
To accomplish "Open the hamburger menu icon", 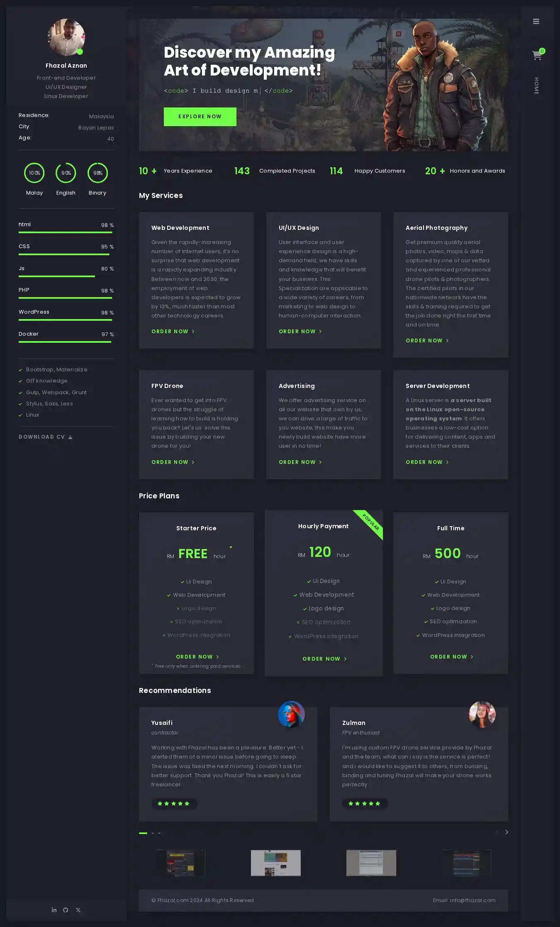I will pos(536,22).
